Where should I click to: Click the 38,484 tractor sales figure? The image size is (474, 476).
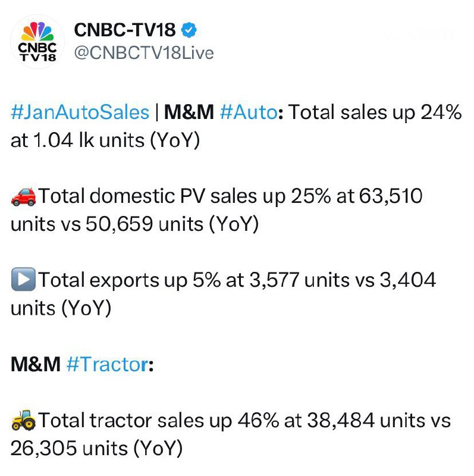(340, 421)
